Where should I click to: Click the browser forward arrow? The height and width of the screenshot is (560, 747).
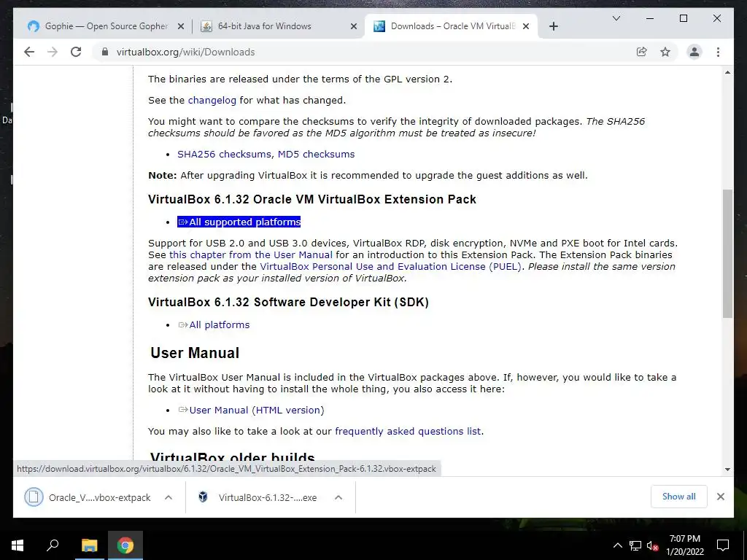53,52
